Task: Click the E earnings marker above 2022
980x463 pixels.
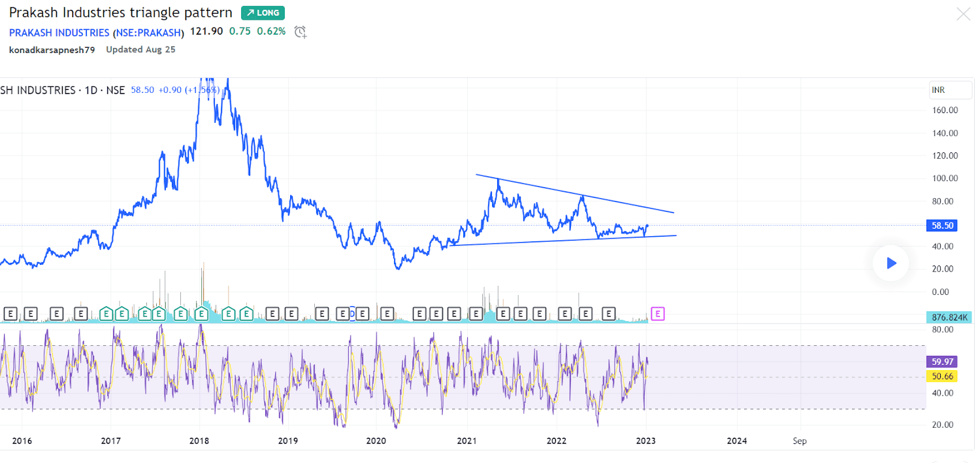Action: pos(565,314)
